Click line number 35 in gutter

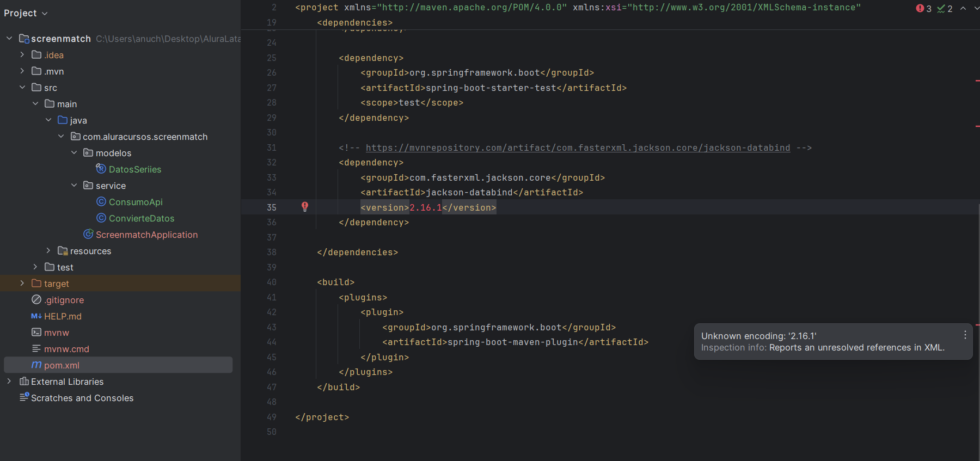click(x=271, y=207)
